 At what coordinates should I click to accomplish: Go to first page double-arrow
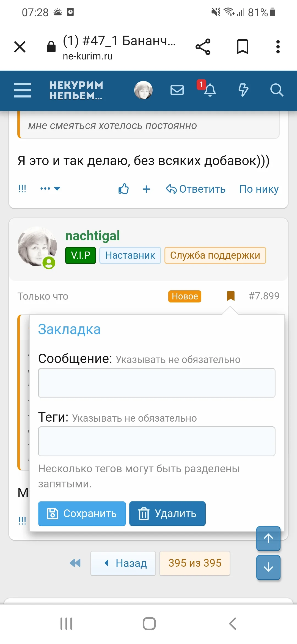tap(75, 563)
